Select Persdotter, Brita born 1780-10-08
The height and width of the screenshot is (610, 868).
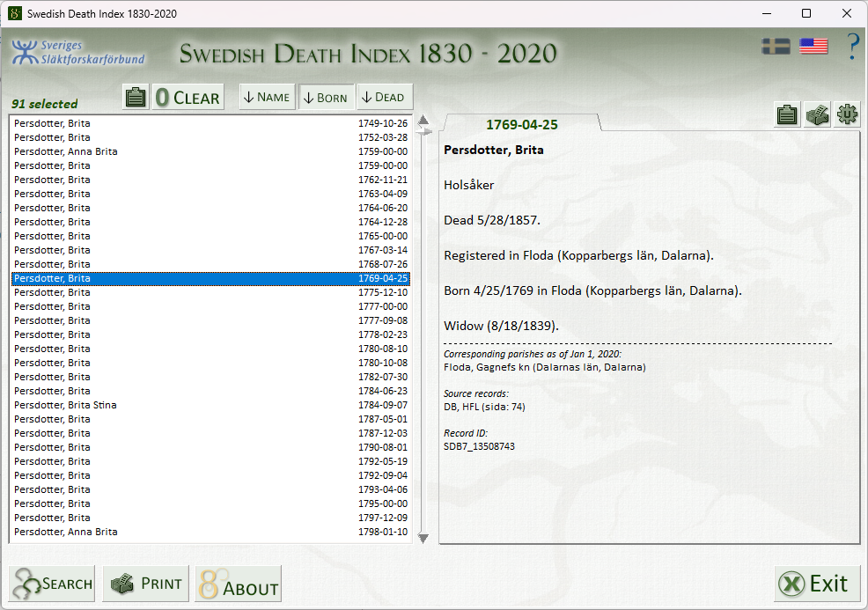211,364
